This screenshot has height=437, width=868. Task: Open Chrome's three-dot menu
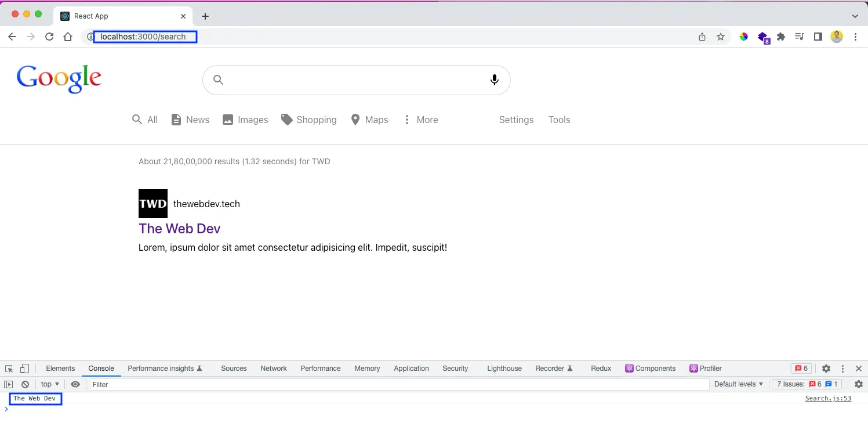pyautogui.click(x=856, y=37)
